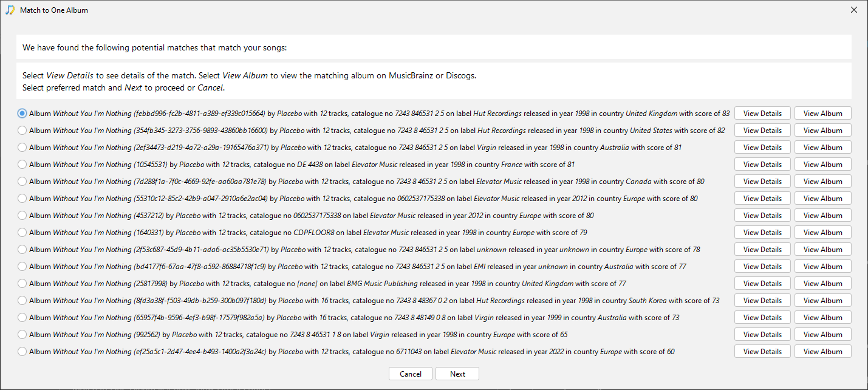868x390 pixels.
Task: View Details for Virgin Australia score 81 match
Action: (x=762, y=148)
